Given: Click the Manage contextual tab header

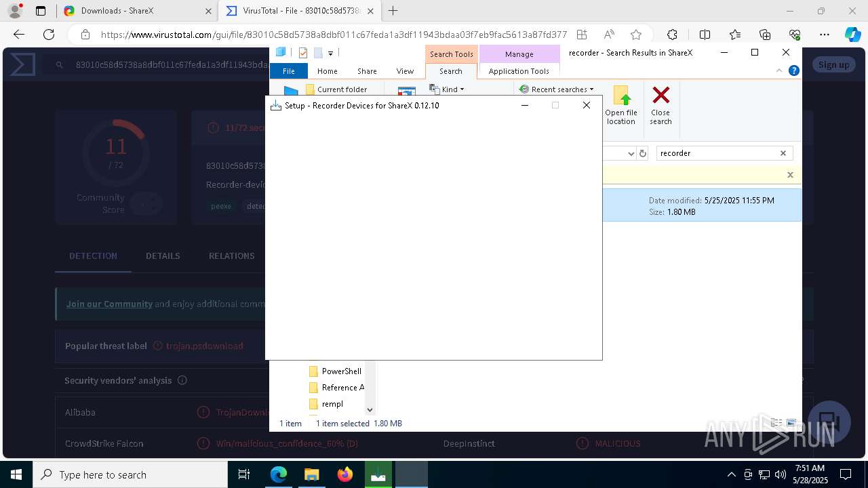Looking at the screenshot, I should pos(519,54).
